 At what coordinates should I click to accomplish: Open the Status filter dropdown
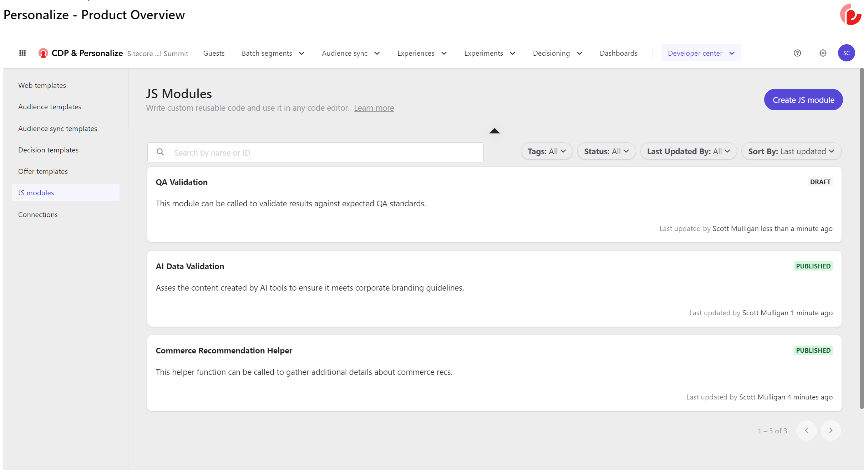click(x=606, y=151)
